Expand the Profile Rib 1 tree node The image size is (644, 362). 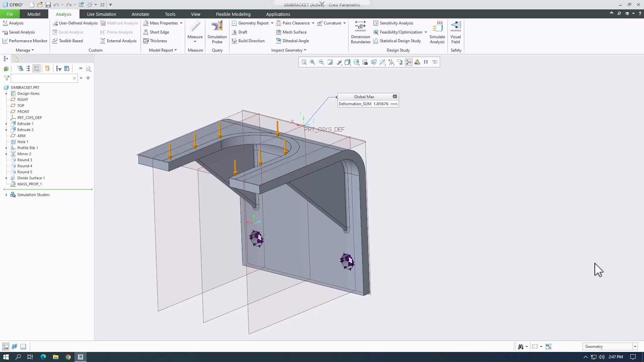click(6, 148)
